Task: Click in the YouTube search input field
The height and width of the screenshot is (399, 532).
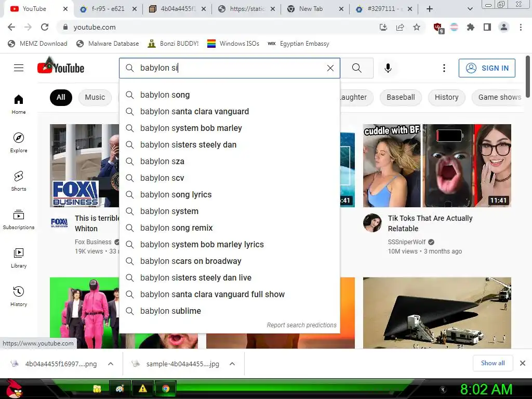Action: tap(231, 68)
